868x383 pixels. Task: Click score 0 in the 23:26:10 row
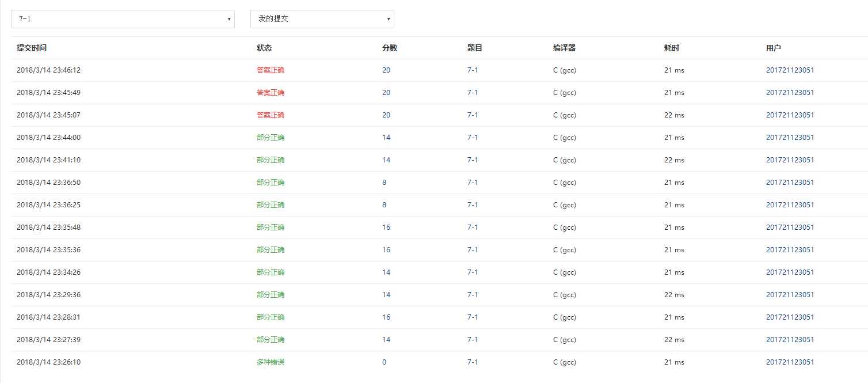tap(384, 362)
